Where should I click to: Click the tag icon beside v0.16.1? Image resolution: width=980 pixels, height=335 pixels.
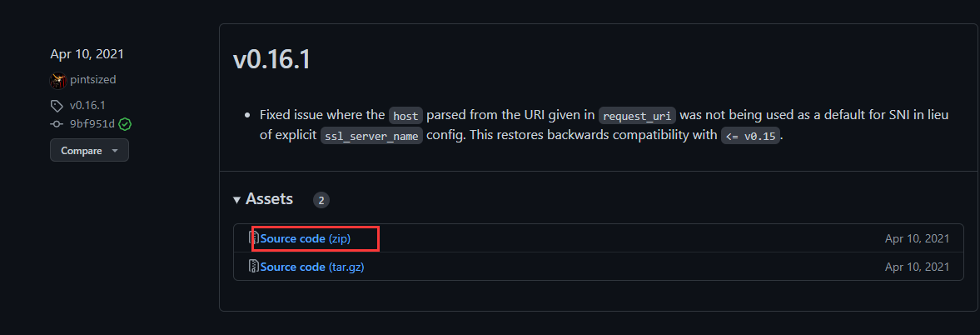click(57, 106)
